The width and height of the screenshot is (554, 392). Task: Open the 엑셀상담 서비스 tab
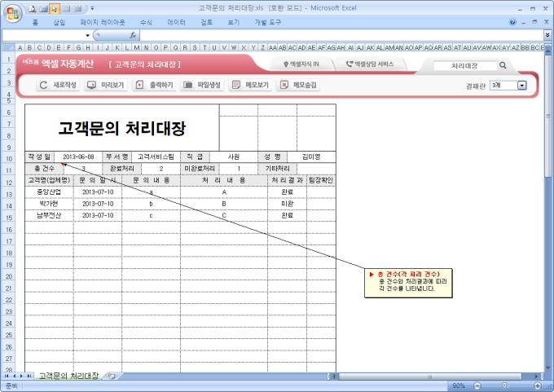pyautogui.click(x=370, y=64)
